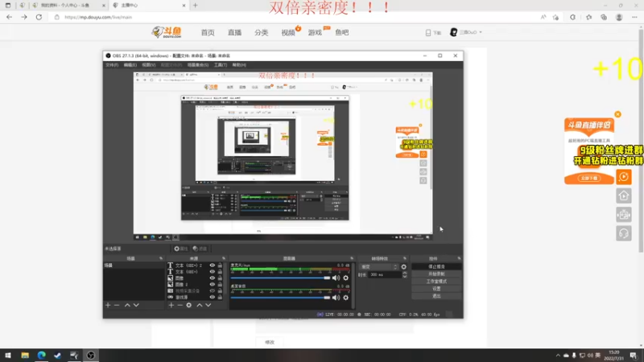644x362 pixels.
Task: Open a new browser tab
Action: (x=196, y=6)
